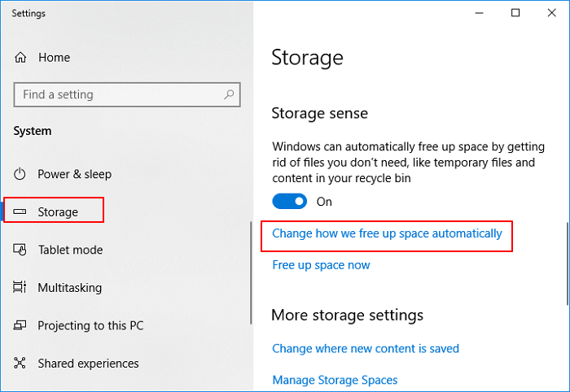
Task: Minimize the Settings window
Action: (479, 13)
